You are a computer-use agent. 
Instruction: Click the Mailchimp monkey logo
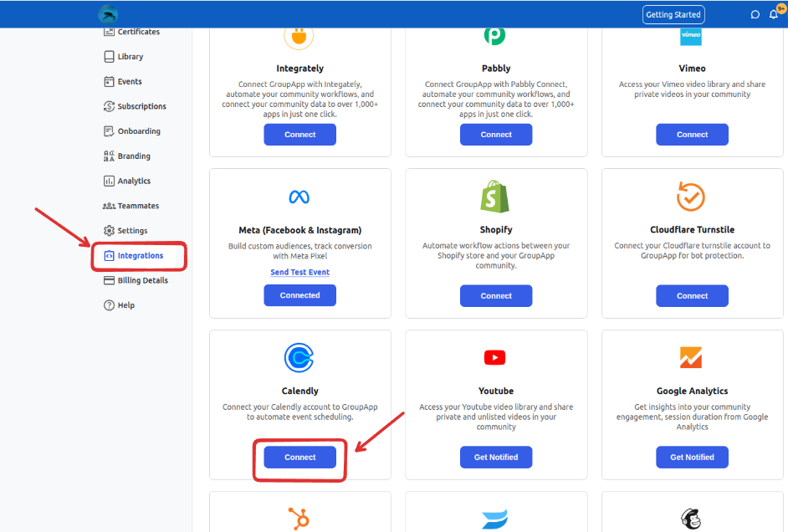coord(691,519)
